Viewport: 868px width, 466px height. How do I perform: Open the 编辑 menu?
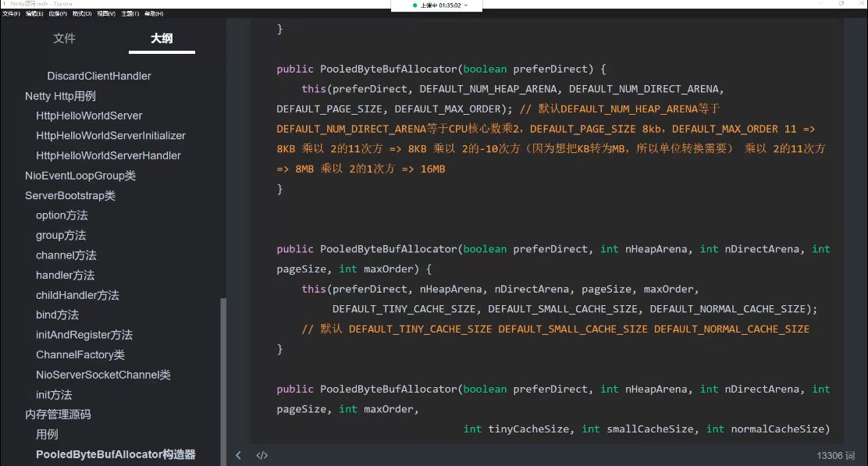tap(34, 13)
